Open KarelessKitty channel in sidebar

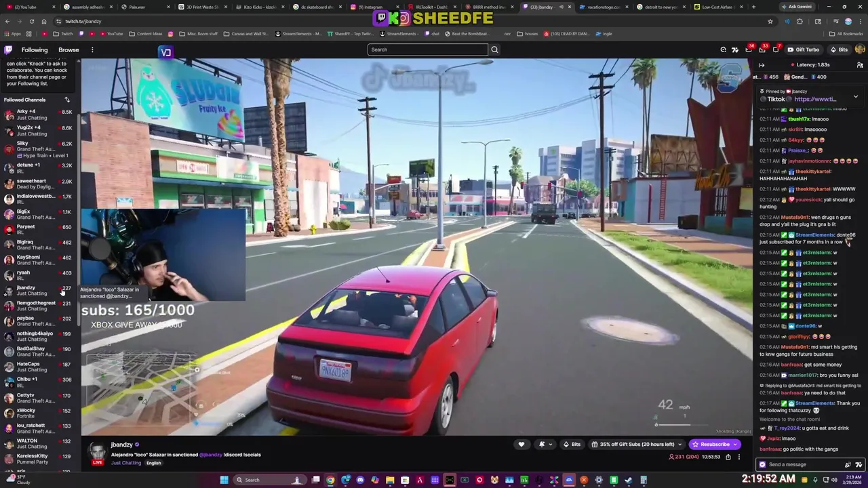39,458
